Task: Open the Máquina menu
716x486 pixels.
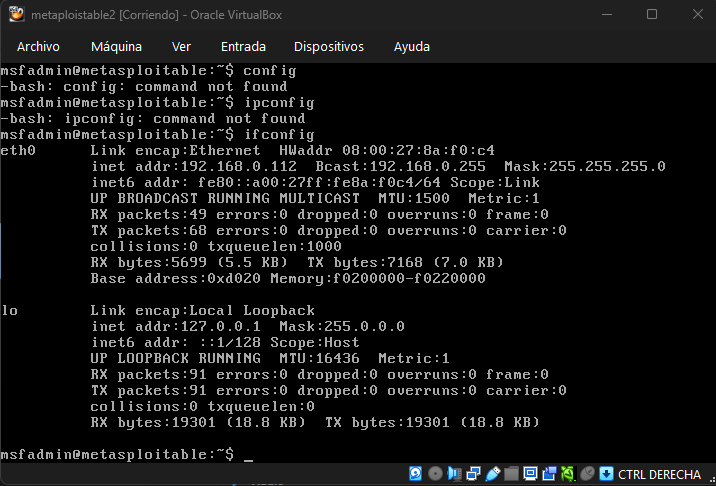Action: click(116, 47)
